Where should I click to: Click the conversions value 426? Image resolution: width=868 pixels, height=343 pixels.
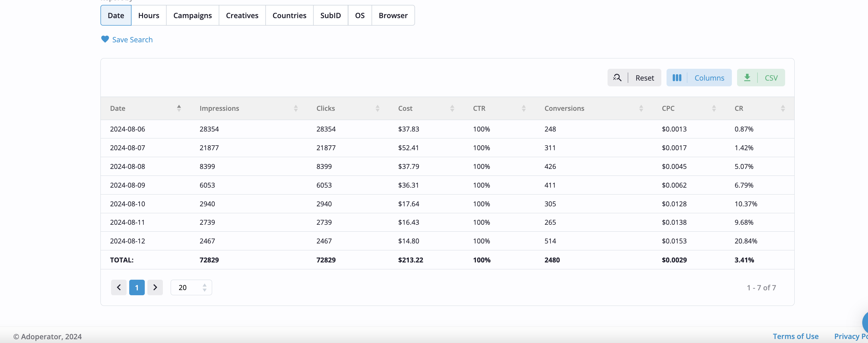point(550,166)
